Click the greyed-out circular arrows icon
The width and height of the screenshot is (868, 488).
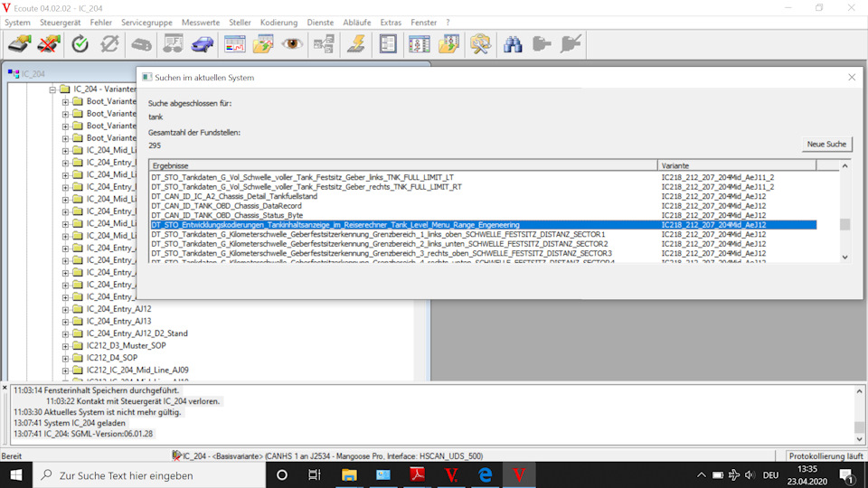109,43
